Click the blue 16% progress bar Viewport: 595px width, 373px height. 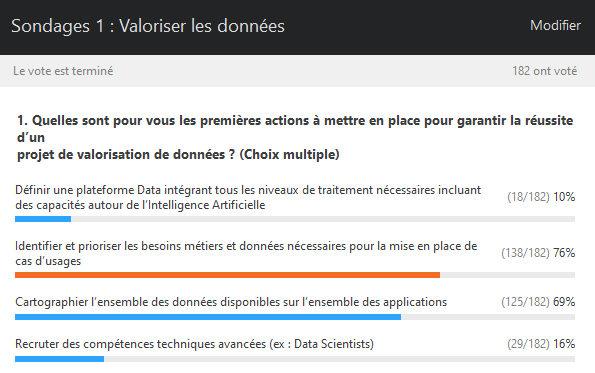click(x=60, y=359)
